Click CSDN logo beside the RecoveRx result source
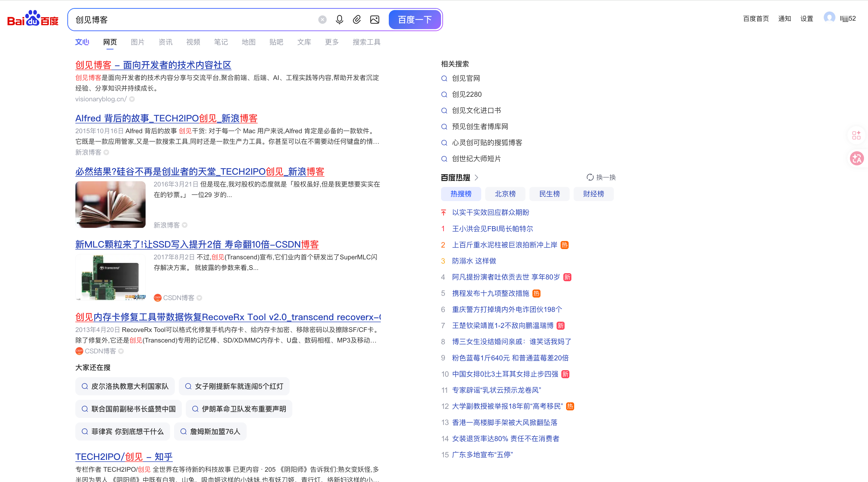Screen dimensions: 868x482 [x=79, y=351]
